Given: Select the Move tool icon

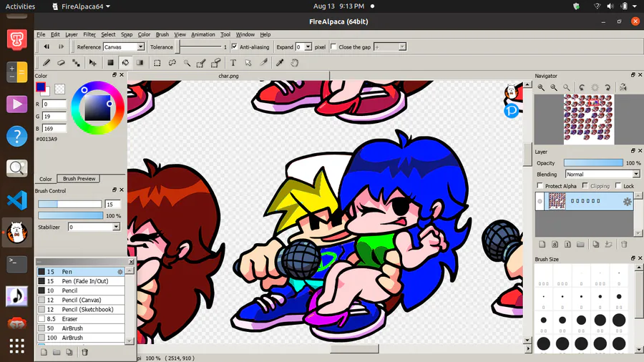Looking at the screenshot, I should (x=93, y=63).
